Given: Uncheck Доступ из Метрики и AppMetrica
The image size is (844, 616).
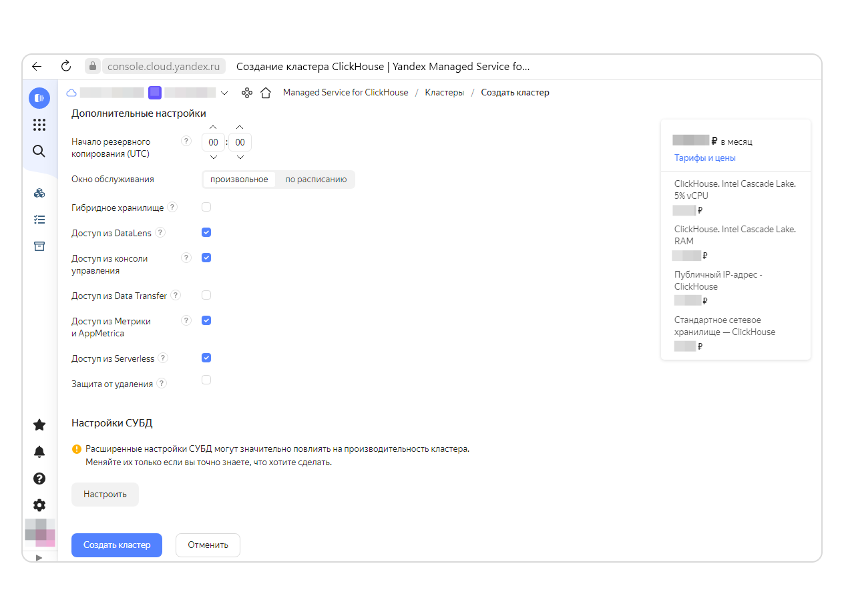Looking at the screenshot, I should 206,320.
